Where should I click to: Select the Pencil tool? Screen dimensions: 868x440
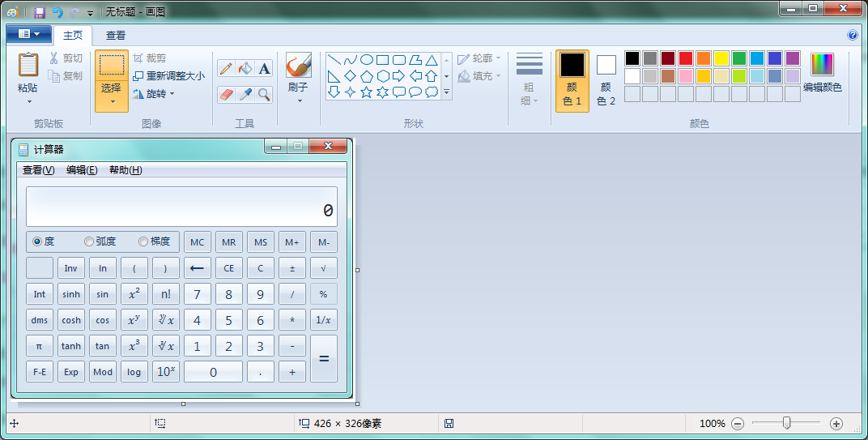point(226,69)
